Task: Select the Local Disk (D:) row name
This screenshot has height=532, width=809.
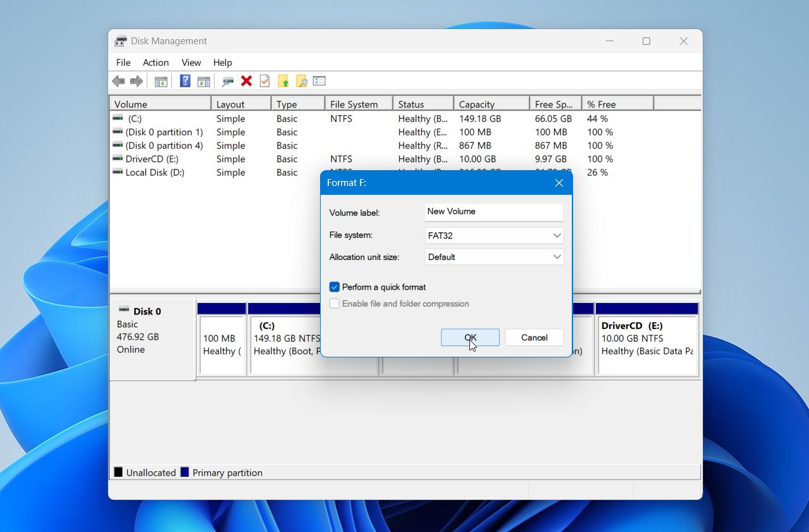Action: click(155, 172)
